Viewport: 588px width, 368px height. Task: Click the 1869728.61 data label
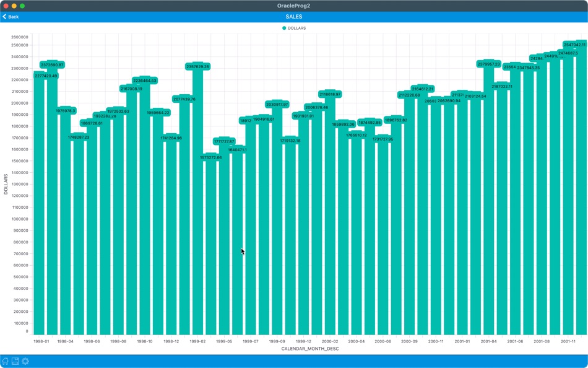(92, 123)
